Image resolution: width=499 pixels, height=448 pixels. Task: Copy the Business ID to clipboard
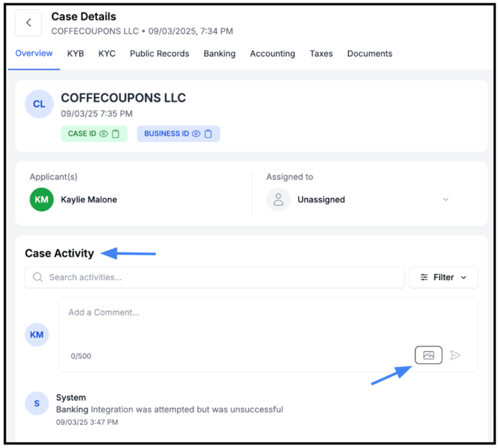tap(209, 134)
